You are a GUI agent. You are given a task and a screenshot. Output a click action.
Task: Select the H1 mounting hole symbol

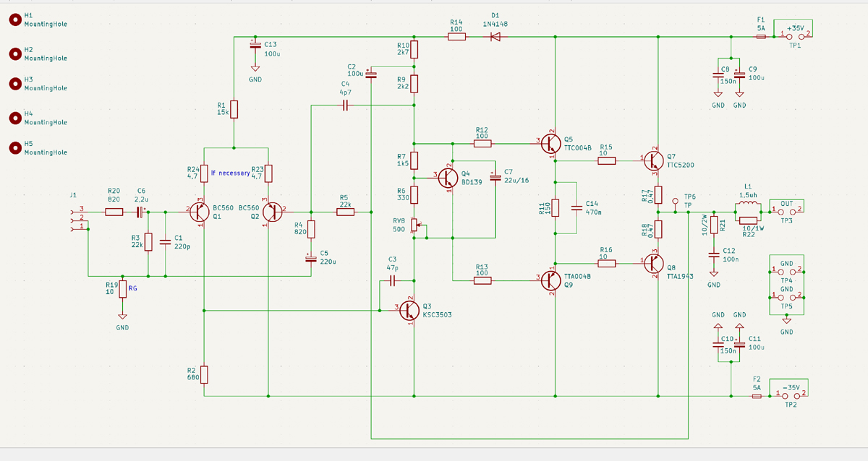coord(14,19)
